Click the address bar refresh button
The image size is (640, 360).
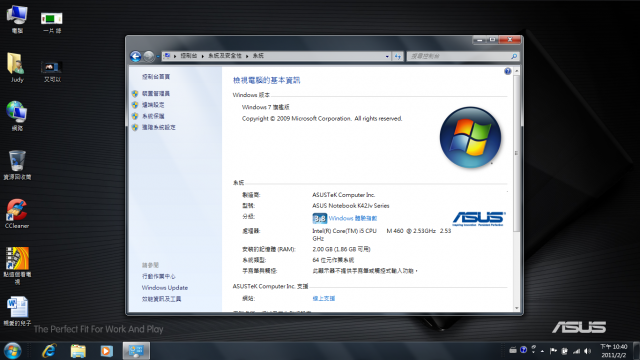[x=398, y=56]
